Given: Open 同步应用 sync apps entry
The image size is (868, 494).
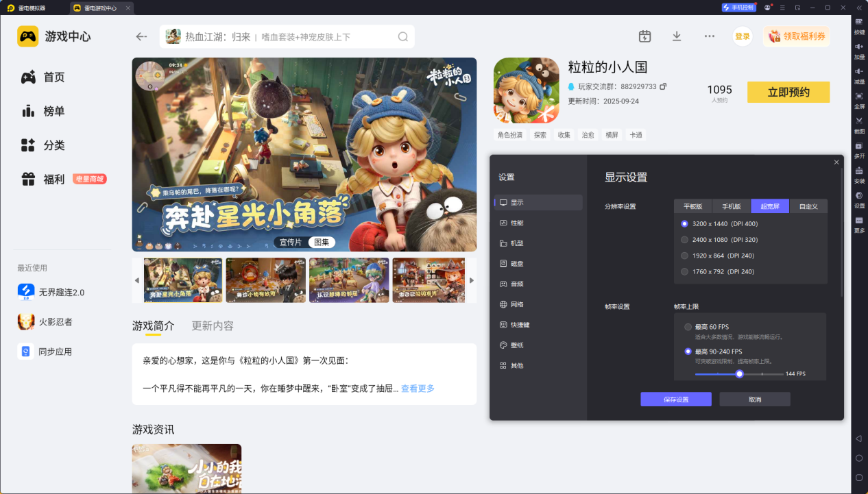Looking at the screenshot, I should pos(45,351).
